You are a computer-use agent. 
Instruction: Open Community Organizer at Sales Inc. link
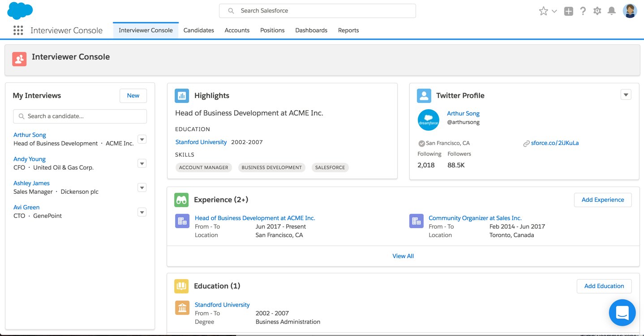(x=475, y=218)
